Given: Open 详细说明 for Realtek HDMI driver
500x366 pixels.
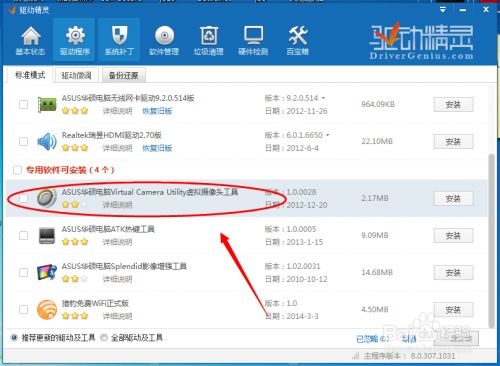Looking at the screenshot, I should [117, 148].
